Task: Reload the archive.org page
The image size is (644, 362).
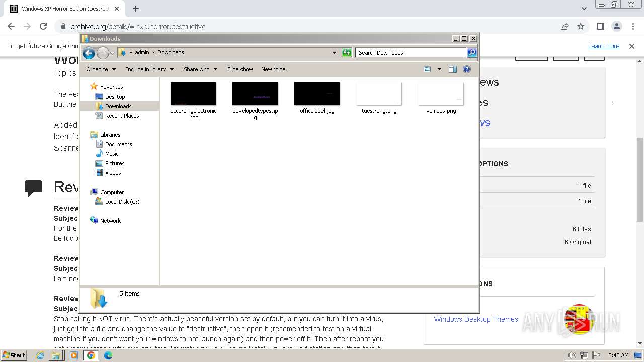Action: coord(43,26)
